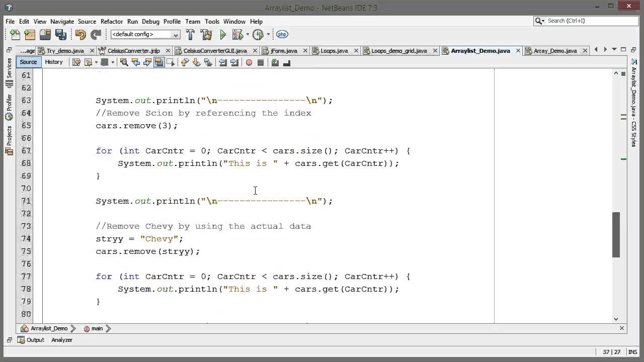Screen dimensions: 644x362
Task: Open the Debug menu
Action: (x=150, y=22)
